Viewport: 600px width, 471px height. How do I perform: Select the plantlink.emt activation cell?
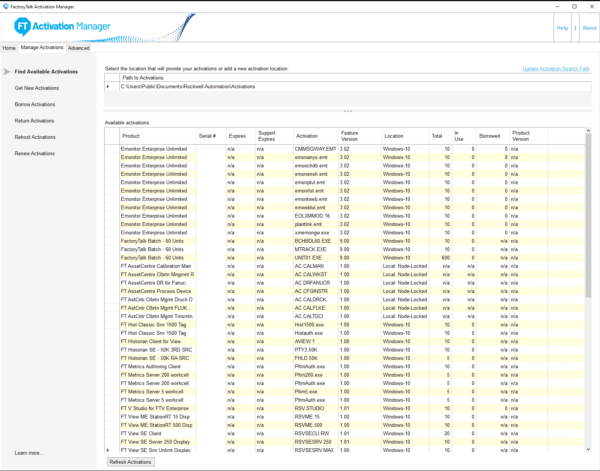[x=316, y=224]
